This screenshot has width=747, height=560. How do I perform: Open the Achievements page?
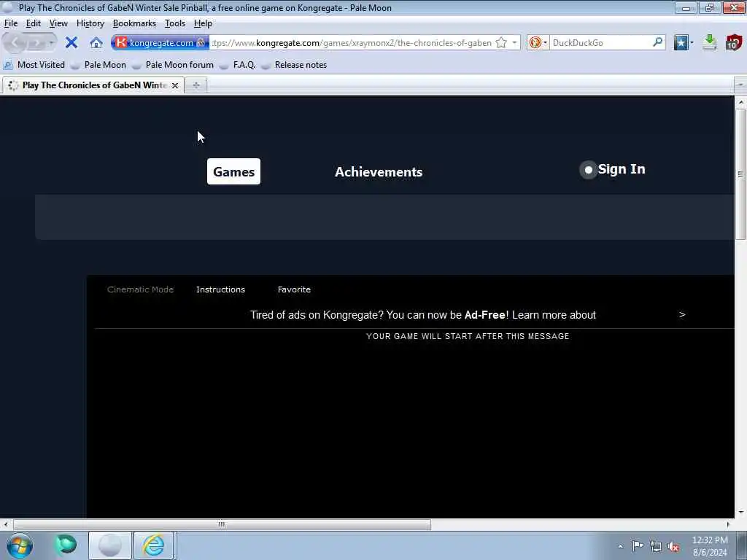(379, 172)
